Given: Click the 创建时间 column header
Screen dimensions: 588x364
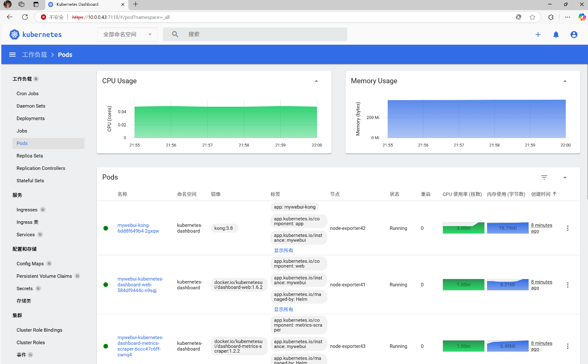Looking at the screenshot, I should tap(541, 194).
